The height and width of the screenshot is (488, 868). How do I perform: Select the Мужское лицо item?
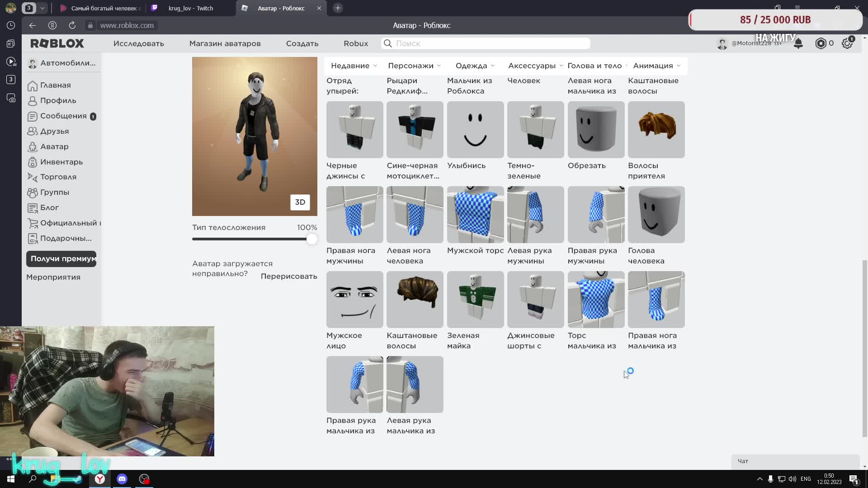tap(354, 300)
